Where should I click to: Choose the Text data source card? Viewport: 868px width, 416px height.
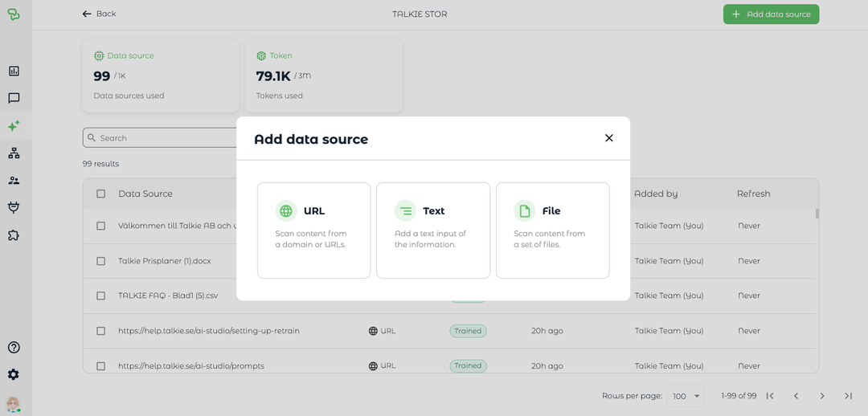coord(433,230)
